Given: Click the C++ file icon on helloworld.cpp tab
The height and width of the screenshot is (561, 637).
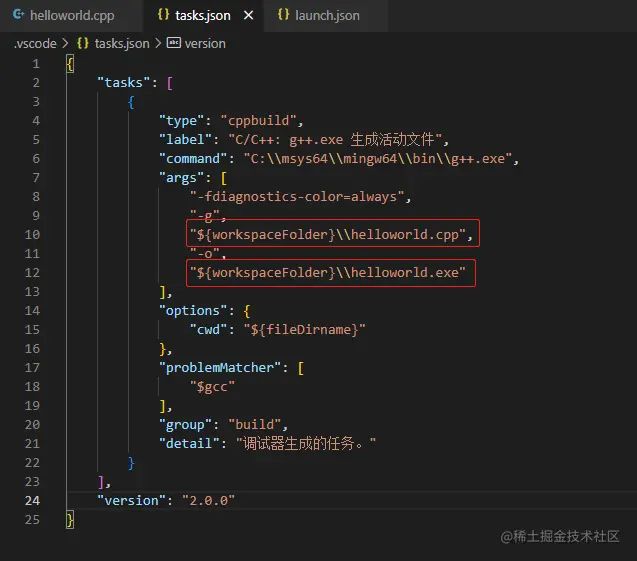Looking at the screenshot, I should [x=18, y=15].
